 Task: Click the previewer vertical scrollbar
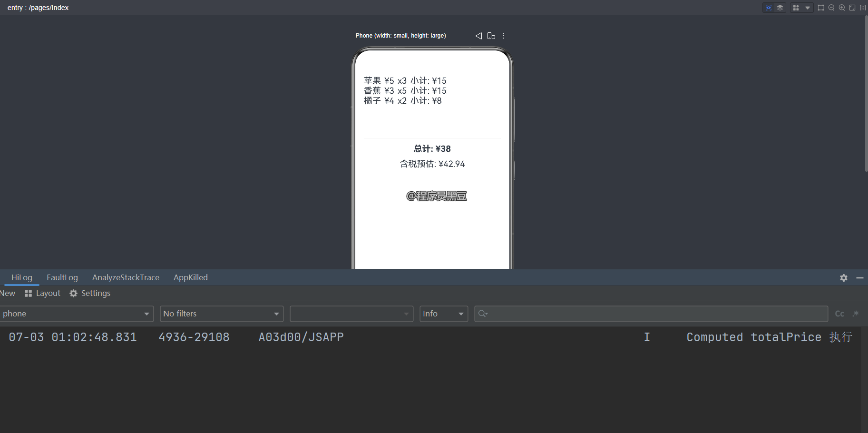tap(866, 93)
